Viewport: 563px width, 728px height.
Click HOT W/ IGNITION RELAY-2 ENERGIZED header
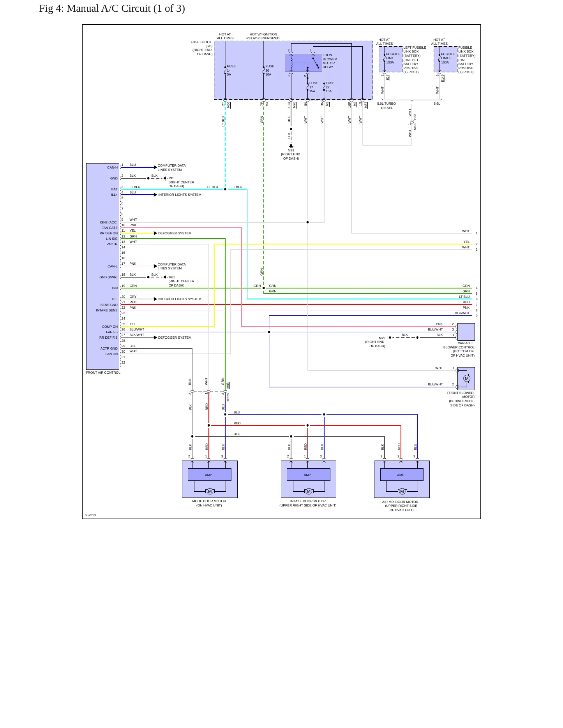coord(263,36)
